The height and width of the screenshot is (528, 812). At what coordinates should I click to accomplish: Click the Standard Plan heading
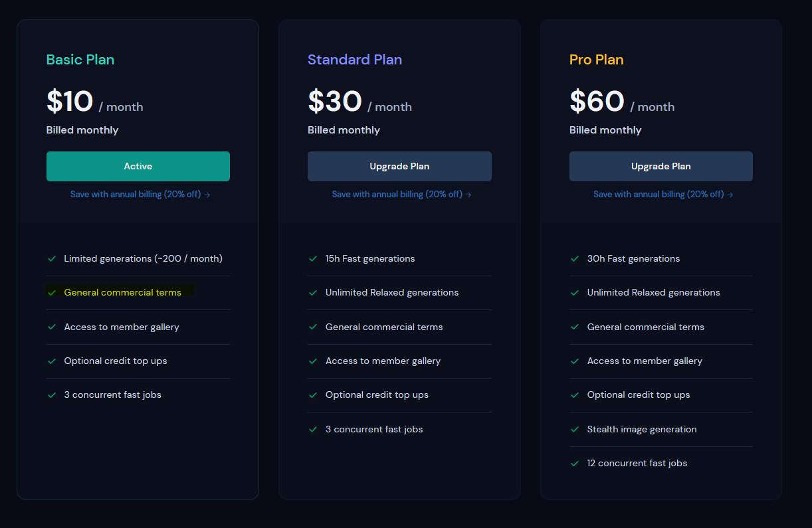355,60
